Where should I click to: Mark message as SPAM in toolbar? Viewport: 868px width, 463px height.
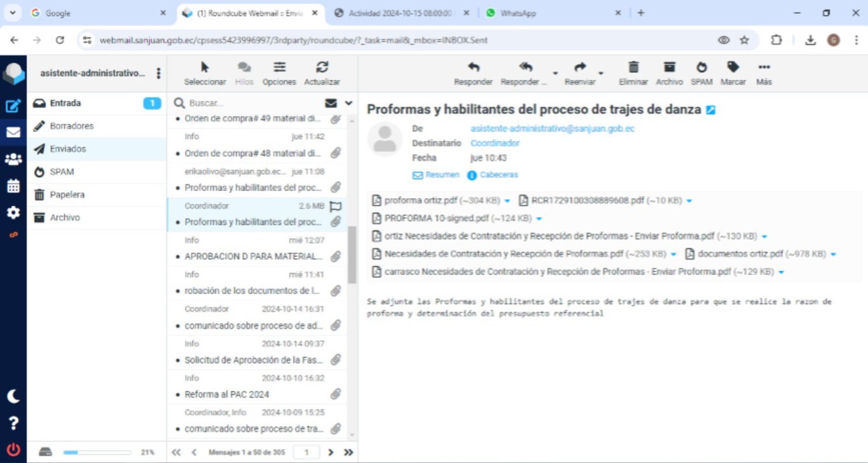(x=701, y=68)
